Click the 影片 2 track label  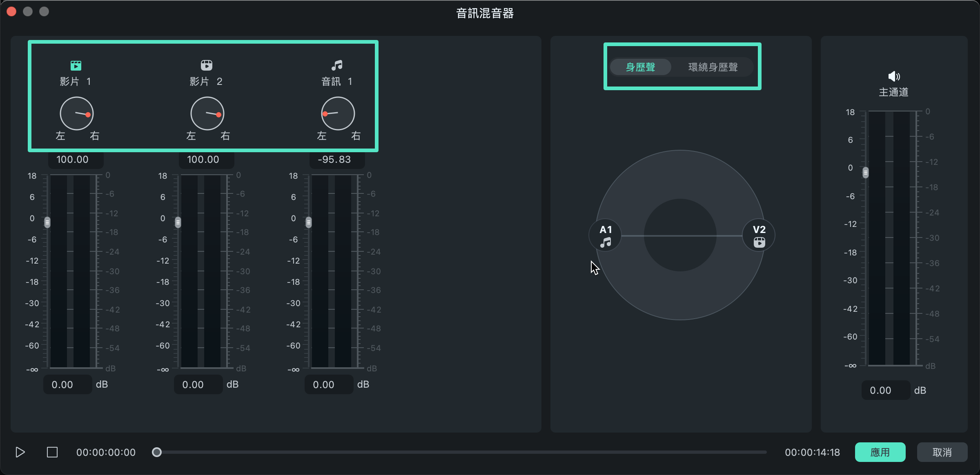(206, 82)
